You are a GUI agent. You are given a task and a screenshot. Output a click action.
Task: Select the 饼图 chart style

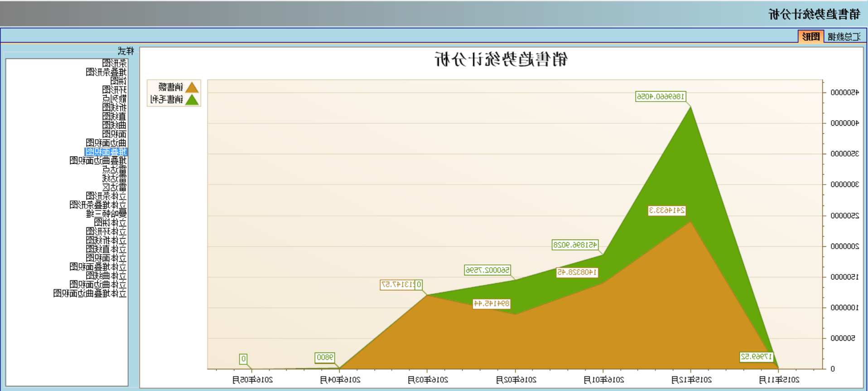pos(119,81)
